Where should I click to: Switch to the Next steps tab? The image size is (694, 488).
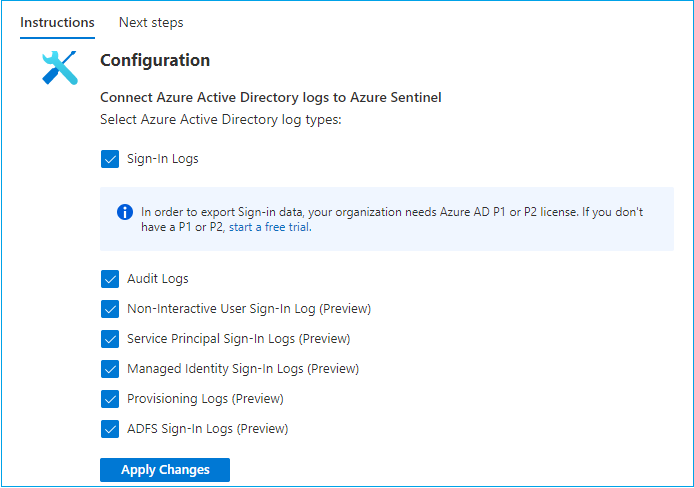151,23
